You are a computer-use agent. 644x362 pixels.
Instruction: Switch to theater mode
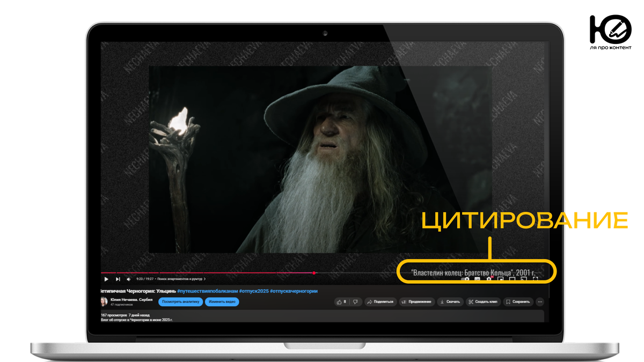[512, 279]
